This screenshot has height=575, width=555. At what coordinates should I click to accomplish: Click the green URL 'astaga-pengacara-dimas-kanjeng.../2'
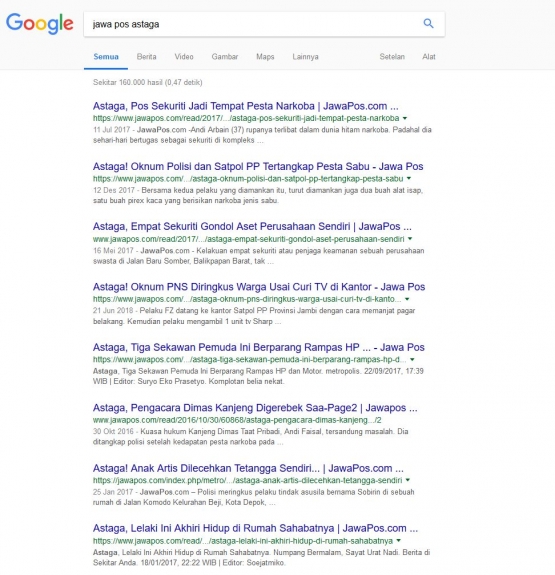(237, 420)
